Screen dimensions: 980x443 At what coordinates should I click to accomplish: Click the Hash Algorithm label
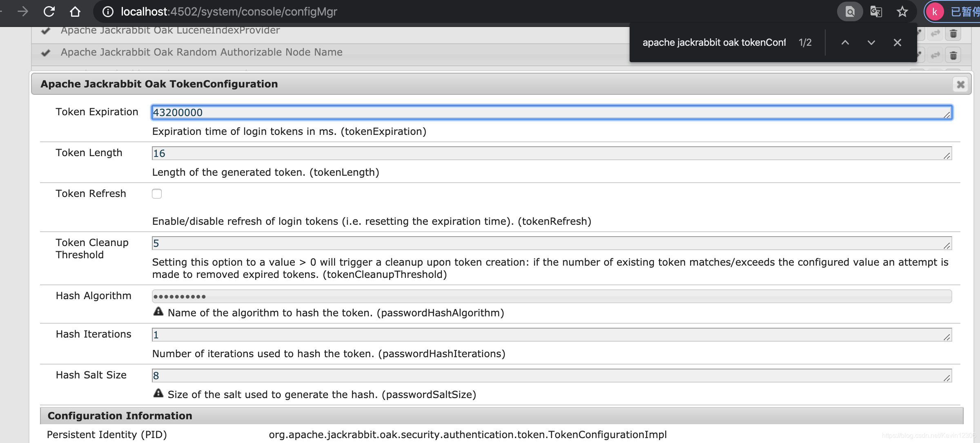94,295
